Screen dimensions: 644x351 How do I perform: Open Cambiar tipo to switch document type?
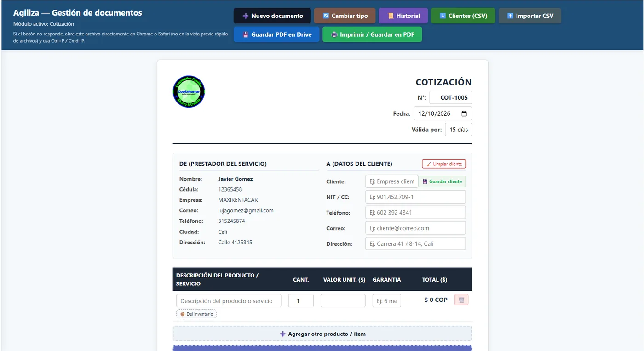coord(345,16)
